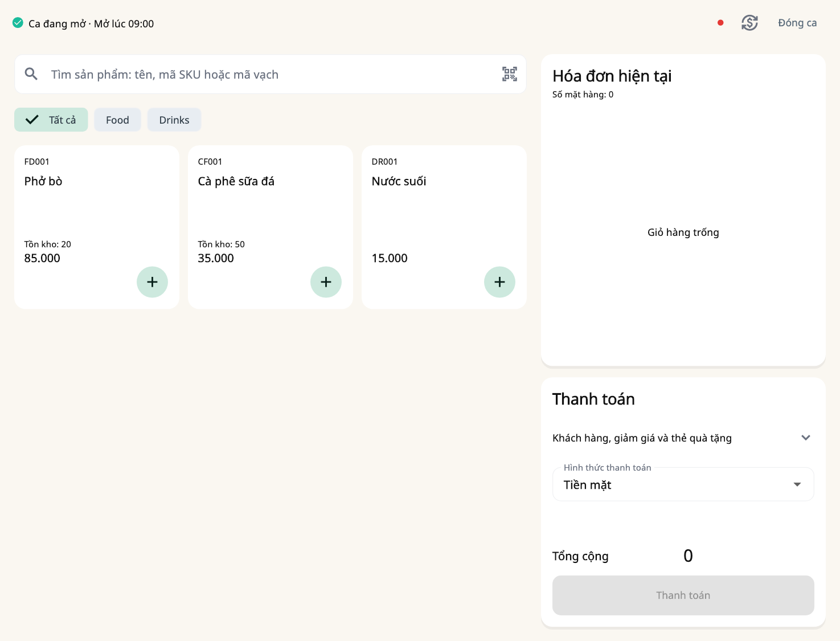Image resolution: width=840 pixels, height=641 pixels.
Task: Click the Giỏ hàng trống message
Action: click(x=683, y=232)
